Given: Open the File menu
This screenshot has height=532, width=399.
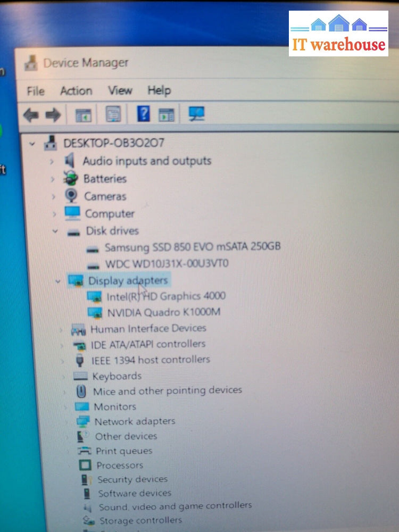Looking at the screenshot, I should click(x=36, y=92).
